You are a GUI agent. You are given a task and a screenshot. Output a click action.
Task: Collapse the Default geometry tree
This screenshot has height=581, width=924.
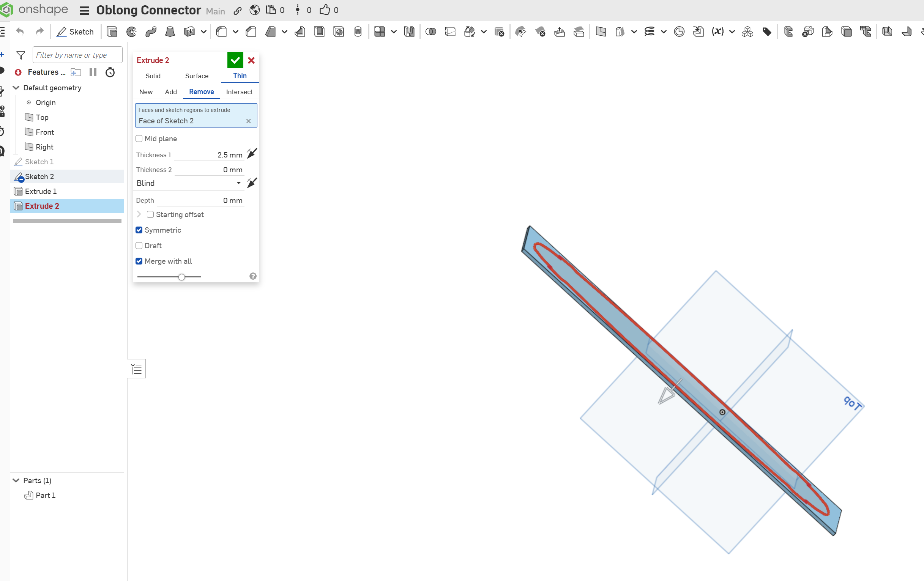(16, 88)
